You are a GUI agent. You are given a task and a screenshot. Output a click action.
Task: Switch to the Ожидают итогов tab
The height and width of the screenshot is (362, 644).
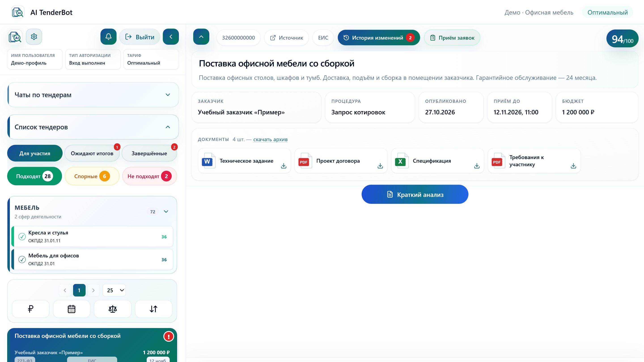pos(92,153)
